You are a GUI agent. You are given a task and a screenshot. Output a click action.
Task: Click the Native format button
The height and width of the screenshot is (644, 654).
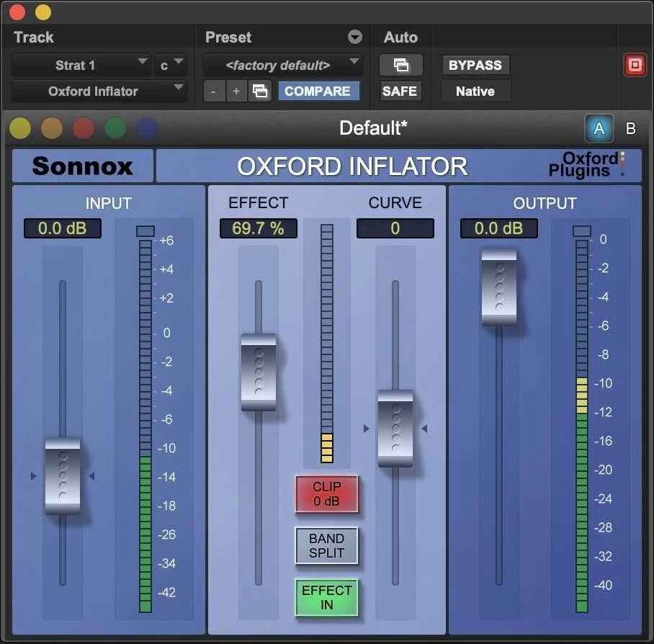point(475,91)
